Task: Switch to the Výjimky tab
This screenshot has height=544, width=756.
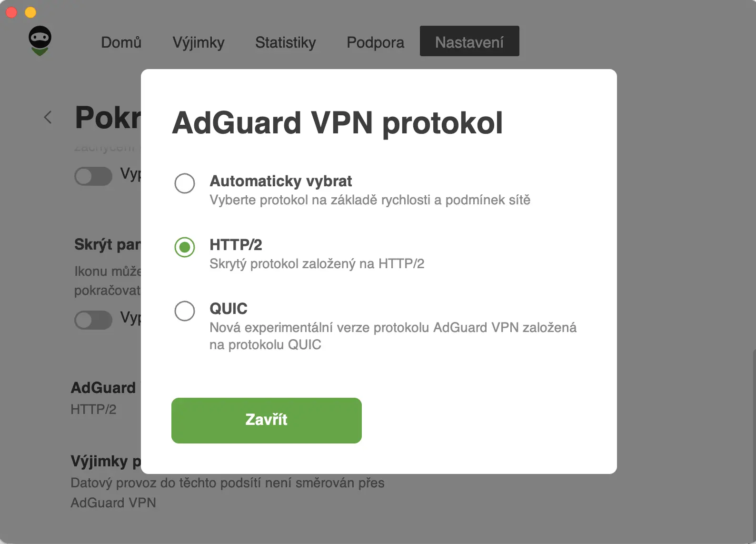Action: click(x=199, y=42)
